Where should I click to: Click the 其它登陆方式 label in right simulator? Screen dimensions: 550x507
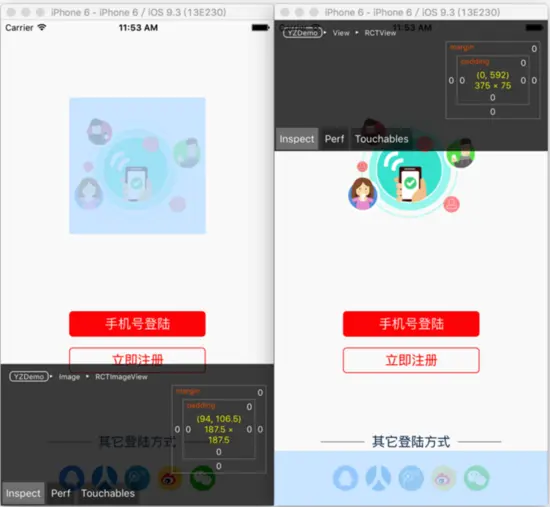[411, 441]
